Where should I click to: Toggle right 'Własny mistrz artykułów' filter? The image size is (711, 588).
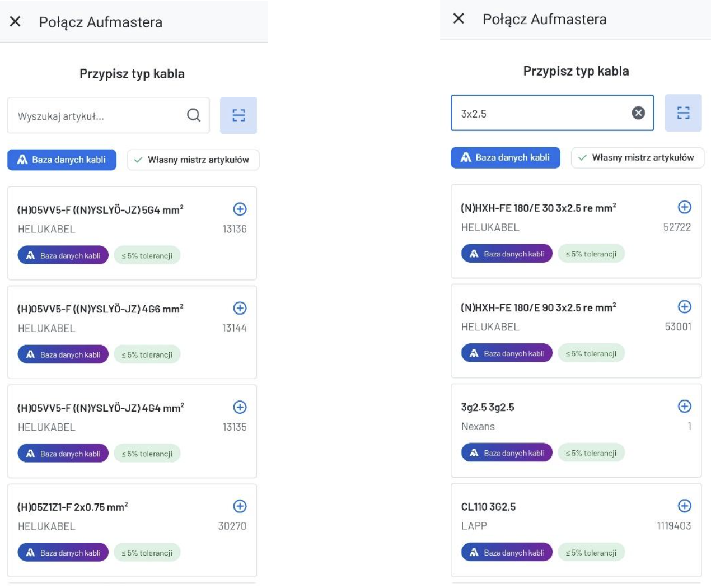click(x=637, y=158)
